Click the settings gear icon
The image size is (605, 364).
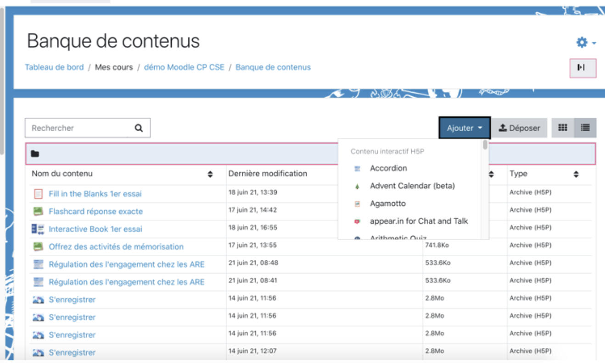[x=582, y=43]
